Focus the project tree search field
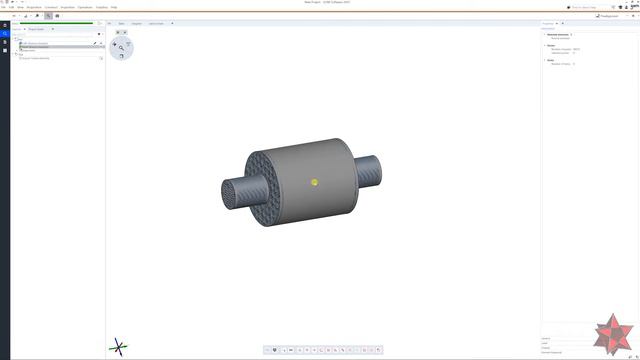The image size is (640, 360). click(x=54, y=34)
